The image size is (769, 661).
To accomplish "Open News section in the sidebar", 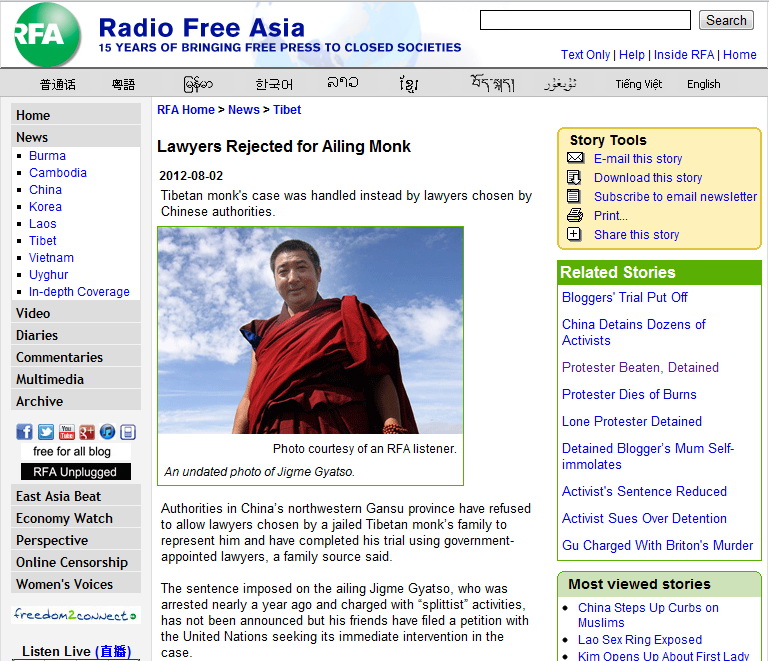I will (76, 137).
